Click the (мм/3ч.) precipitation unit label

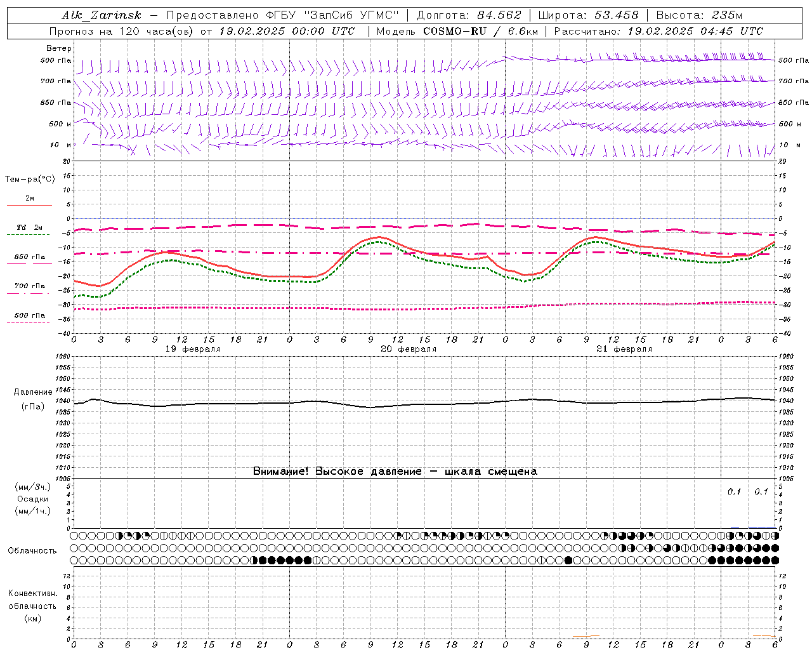click(x=33, y=487)
